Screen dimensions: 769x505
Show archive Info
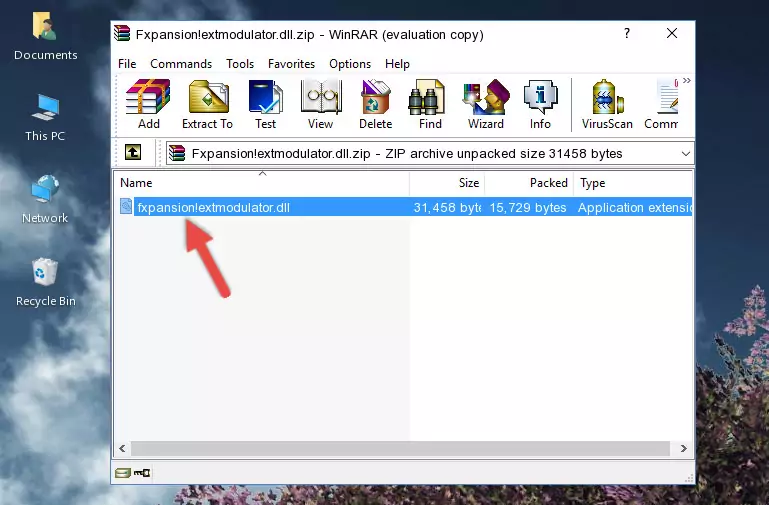pos(540,104)
